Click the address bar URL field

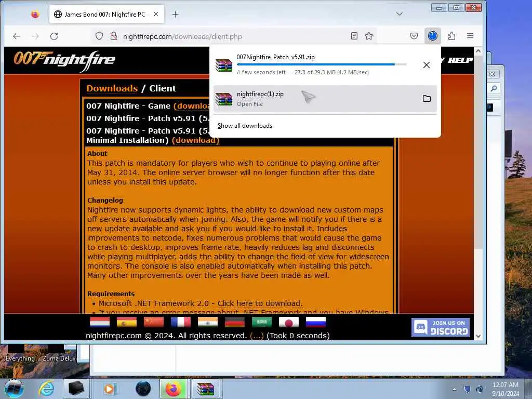click(x=234, y=36)
